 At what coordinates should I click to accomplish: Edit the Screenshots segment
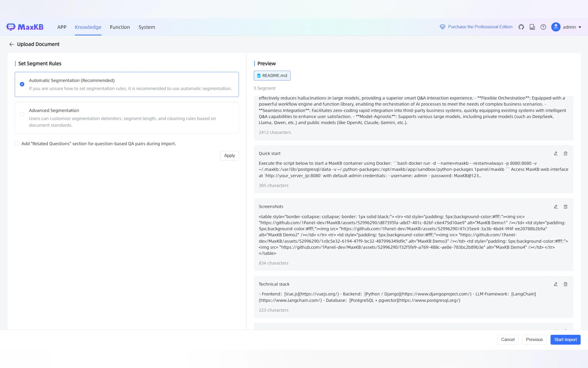point(556,207)
